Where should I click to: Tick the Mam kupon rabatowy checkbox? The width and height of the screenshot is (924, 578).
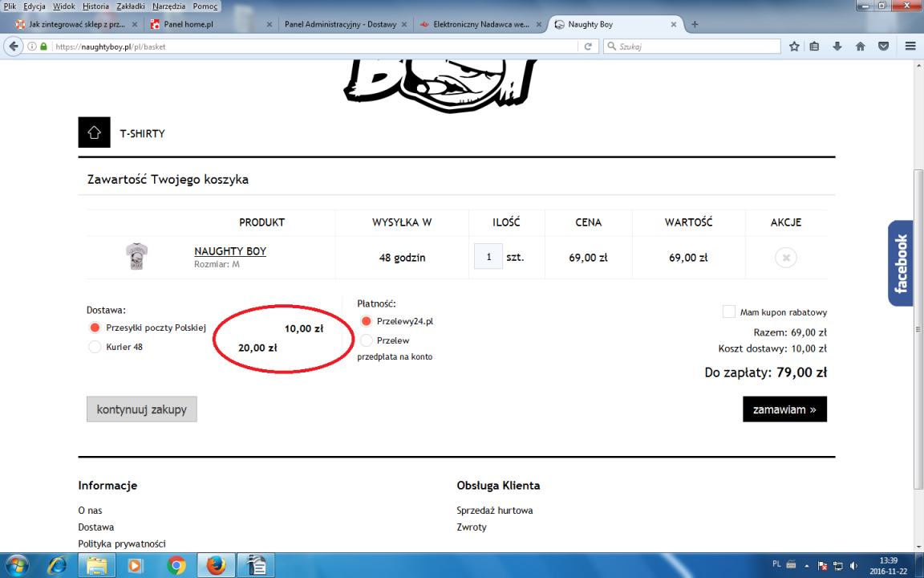tap(729, 312)
